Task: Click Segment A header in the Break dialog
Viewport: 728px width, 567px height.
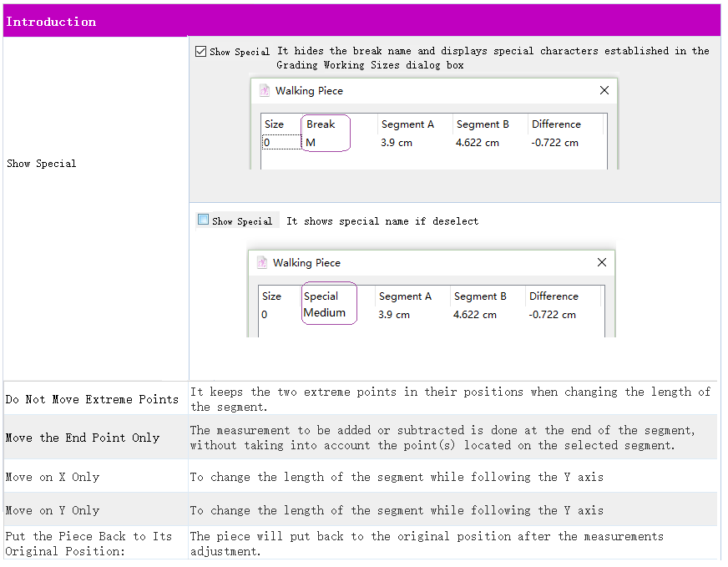Action: pos(407,124)
